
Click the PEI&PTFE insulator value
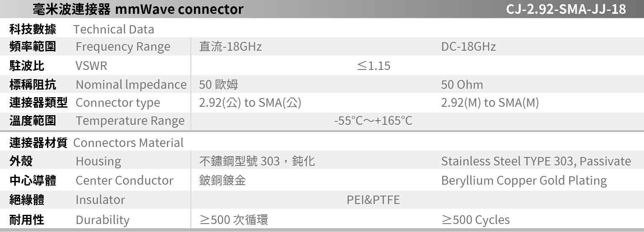(x=373, y=200)
